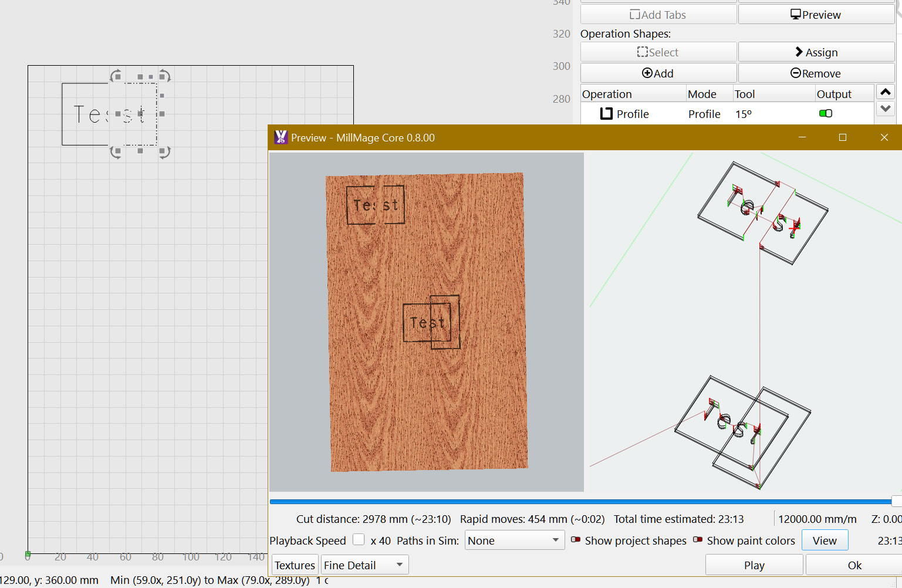Click the Textures button
The height and width of the screenshot is (588, 902).
point(295,565)
